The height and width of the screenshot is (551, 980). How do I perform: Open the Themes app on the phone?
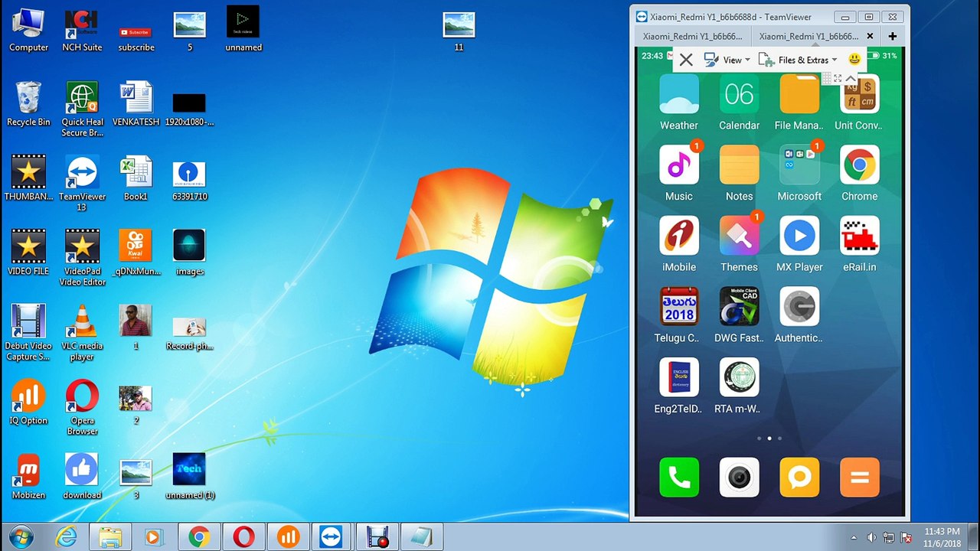pos(739,236)
